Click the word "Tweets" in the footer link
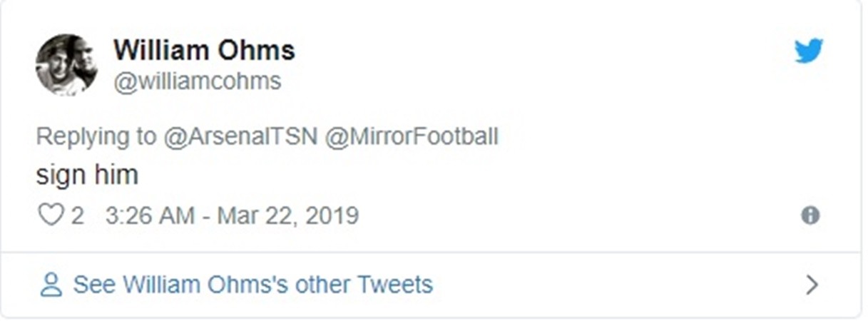This screenshot has width=868, height=321. (x=394, y=285)
